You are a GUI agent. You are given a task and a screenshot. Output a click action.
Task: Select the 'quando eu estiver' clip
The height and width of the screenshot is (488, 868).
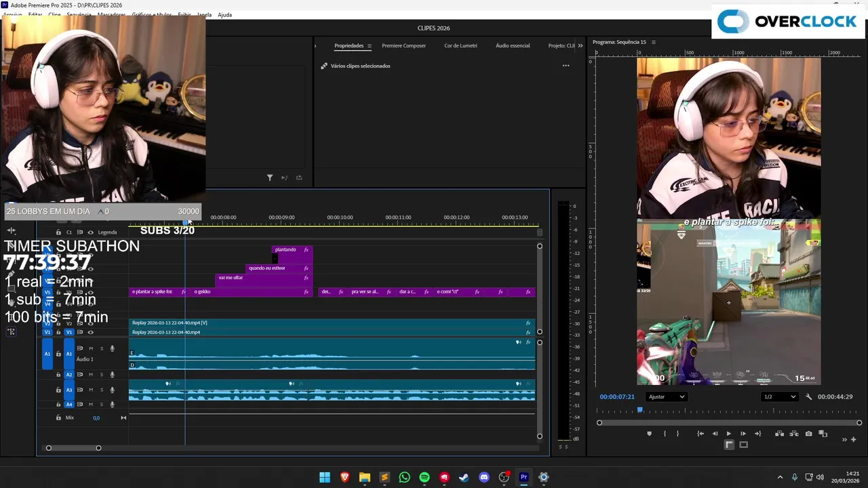279,268
